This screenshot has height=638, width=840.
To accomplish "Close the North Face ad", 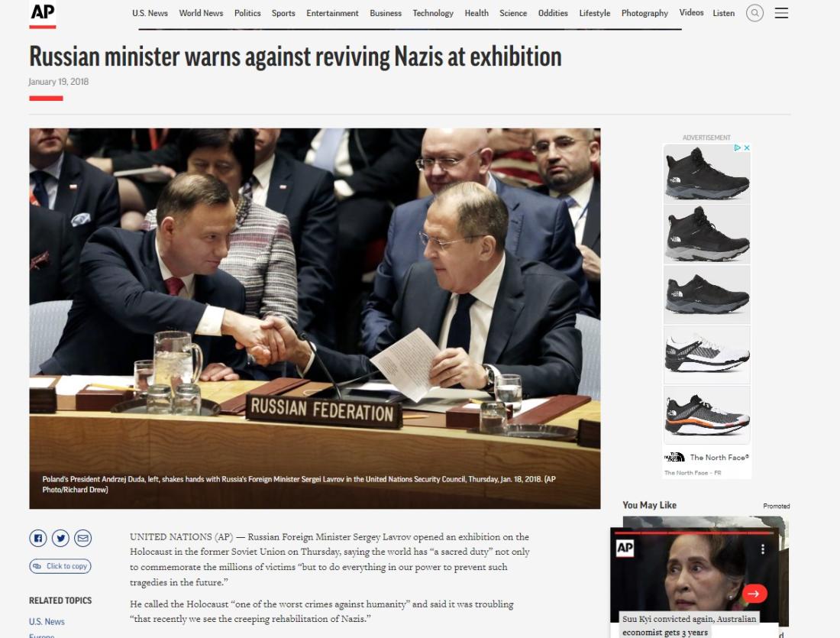I will (x=747, y=147).
